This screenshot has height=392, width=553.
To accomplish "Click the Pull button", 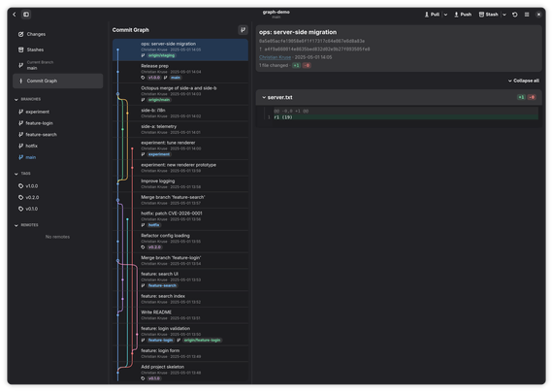I will (x=432, y=15).
